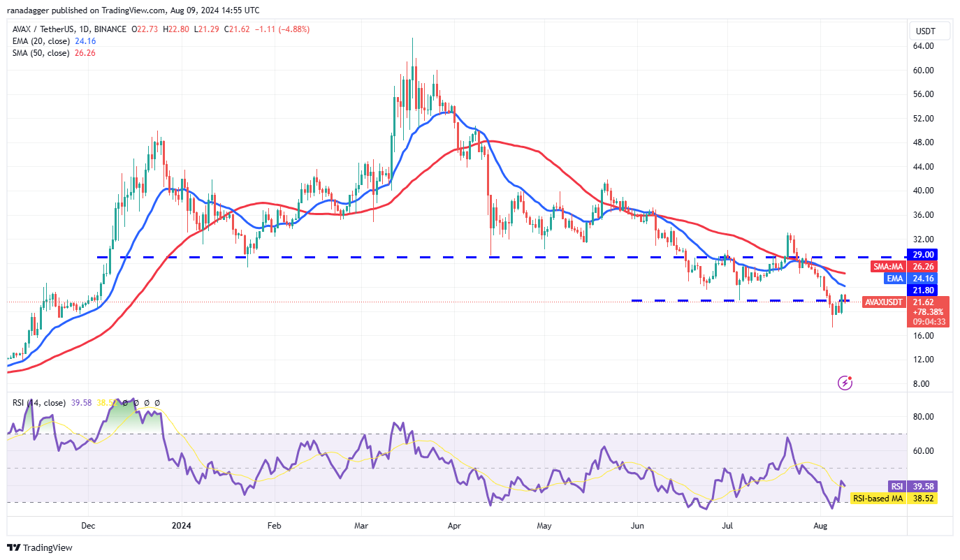
Task: Click the purple lightning bolt icon
Action: point(845,383)
